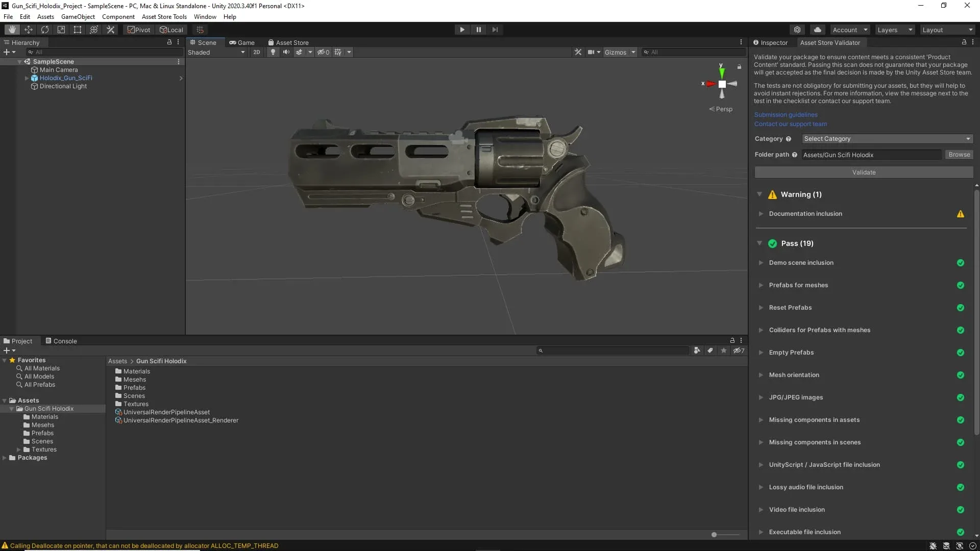980x551 pixels.
Task: Click Folder path input field
Action: [871, 155]
